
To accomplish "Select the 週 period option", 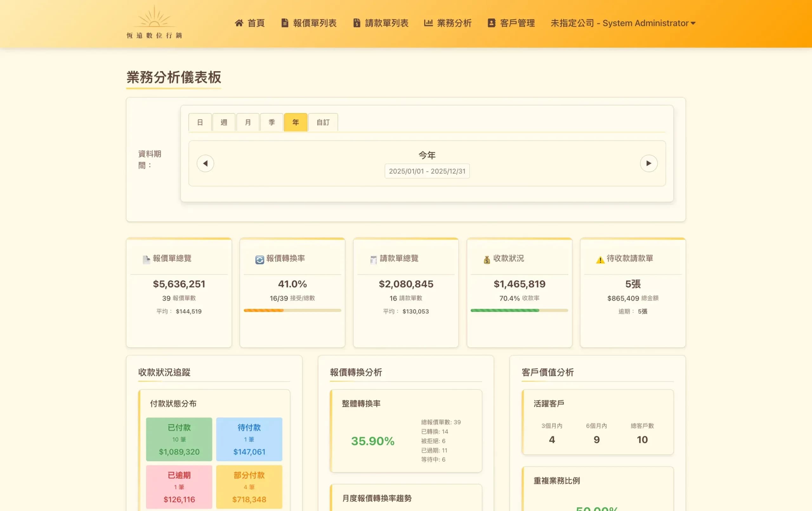I will pos(224,122).
